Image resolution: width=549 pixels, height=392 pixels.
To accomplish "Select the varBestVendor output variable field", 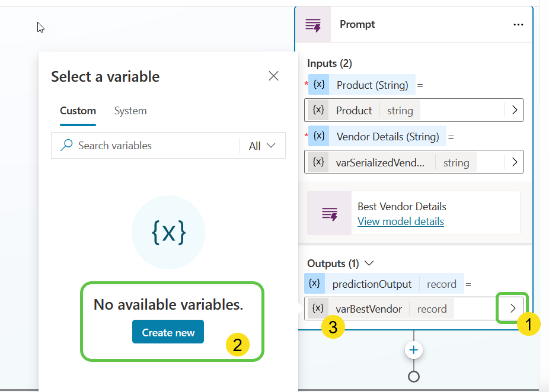I will (403, 309).
